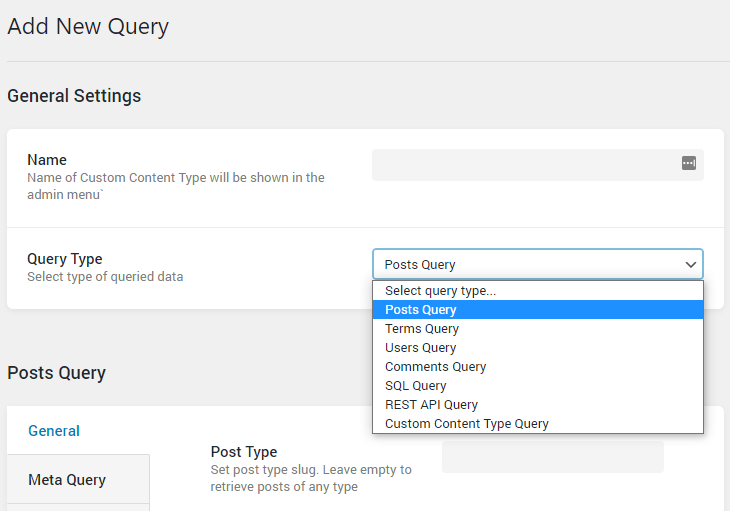This screenshot has height=511, width=730.
Task: Click the bold Name field label
Action: point(47,160)
